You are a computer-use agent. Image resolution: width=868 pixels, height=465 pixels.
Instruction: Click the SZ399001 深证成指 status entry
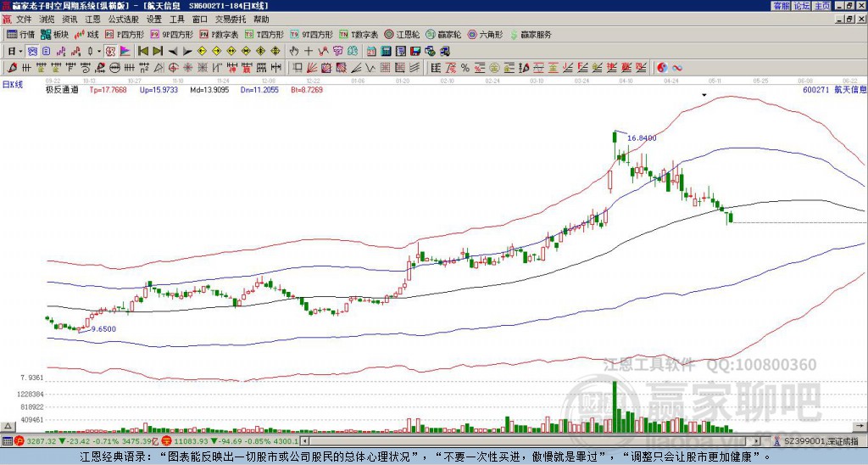[821, 441]
